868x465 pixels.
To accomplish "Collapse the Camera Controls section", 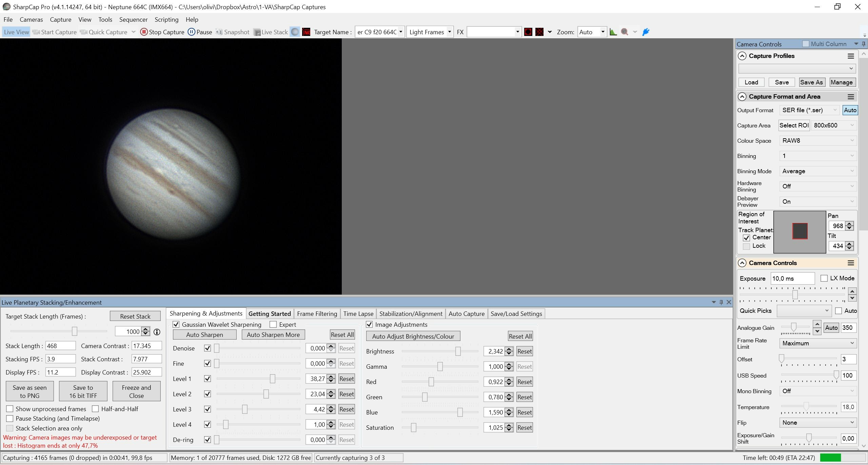I will coord(742,263).
